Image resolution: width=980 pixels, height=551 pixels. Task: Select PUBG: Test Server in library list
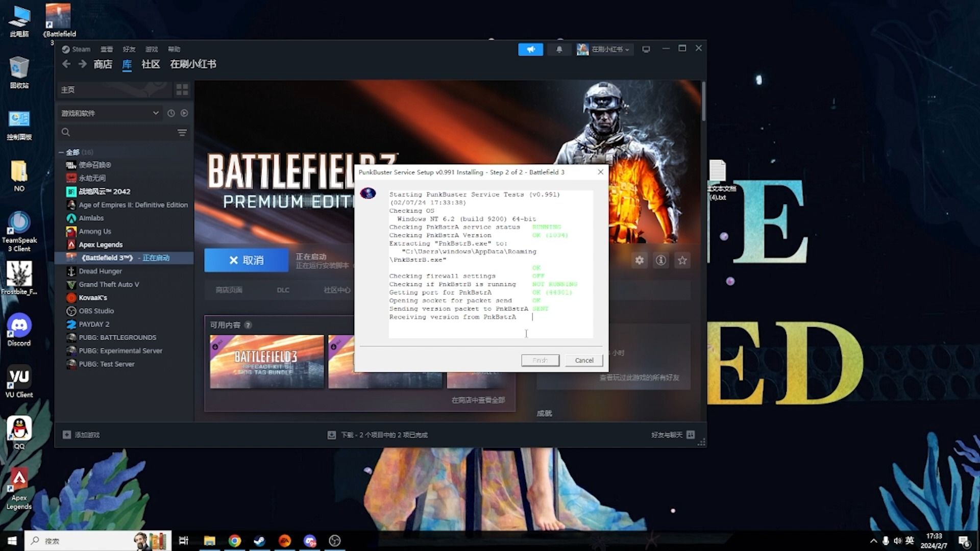coord(124,364)
